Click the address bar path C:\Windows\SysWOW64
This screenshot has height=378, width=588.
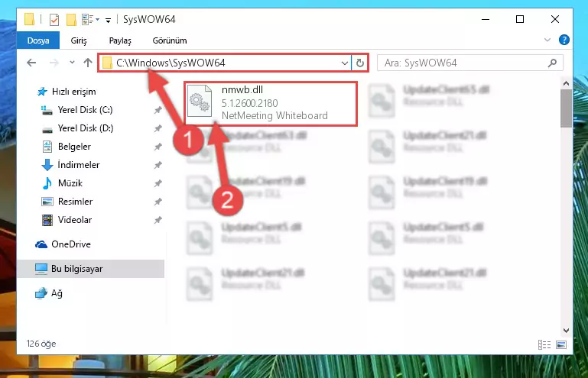171,63
